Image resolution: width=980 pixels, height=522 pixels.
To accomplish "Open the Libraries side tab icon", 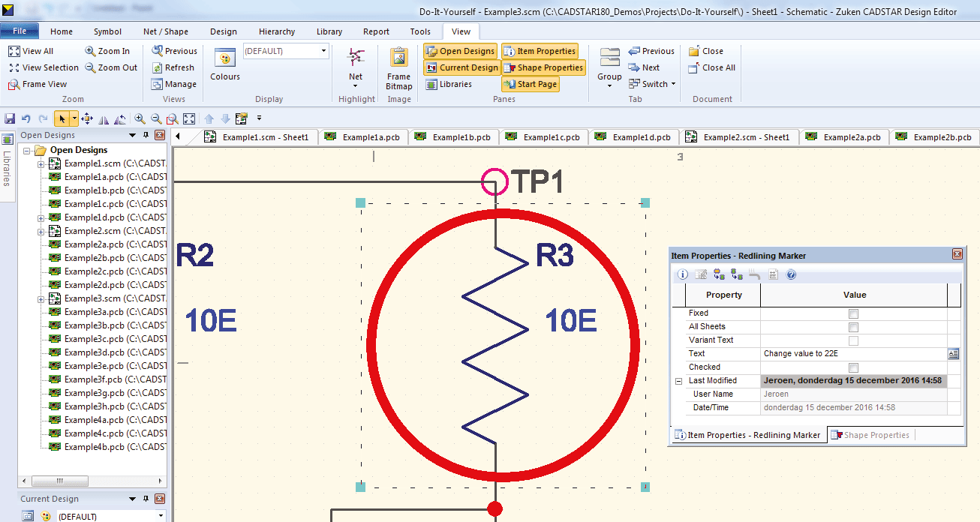I will (8, 139).
